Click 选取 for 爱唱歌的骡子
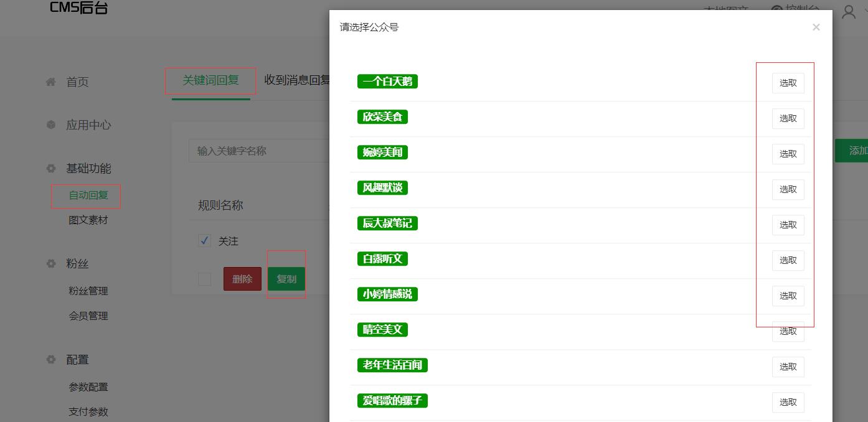Viewport: 868px width, 422px height. (x=788, y=402)
